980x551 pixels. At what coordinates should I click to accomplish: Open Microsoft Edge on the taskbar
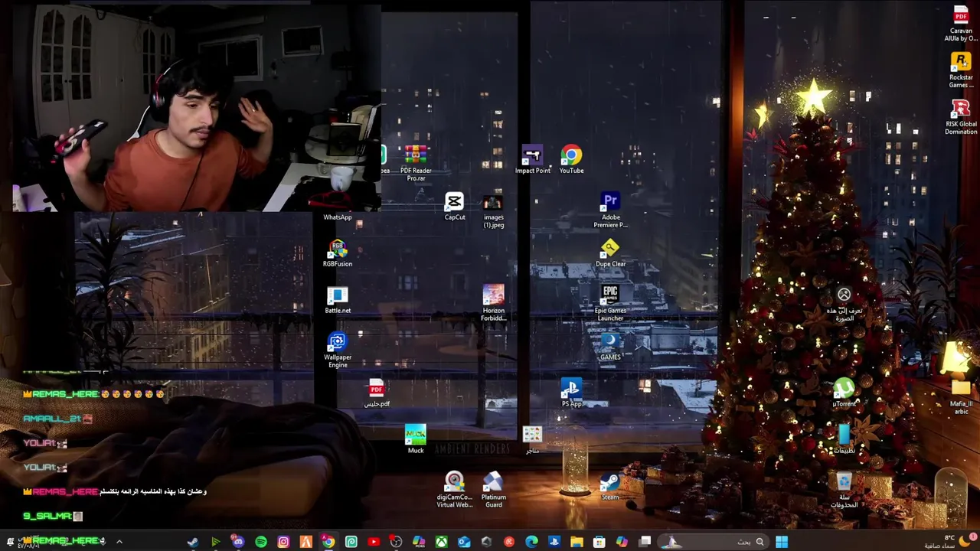point(531,542)
